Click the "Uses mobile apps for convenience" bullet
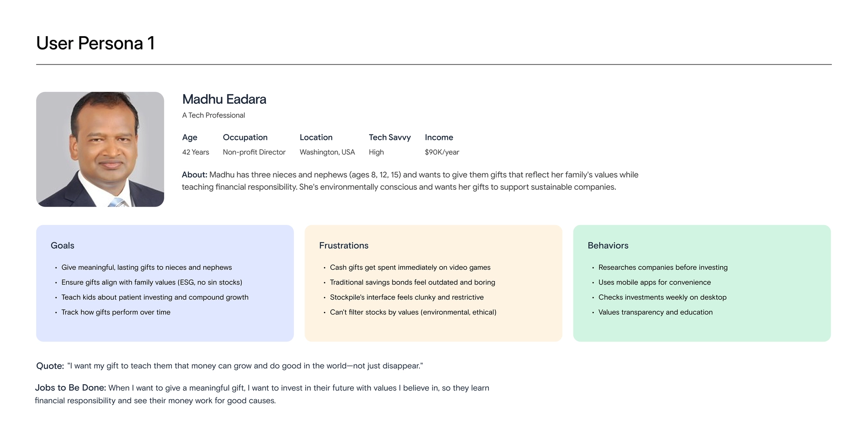Screen dimensions: 868x439 click(x=654, y=283)
